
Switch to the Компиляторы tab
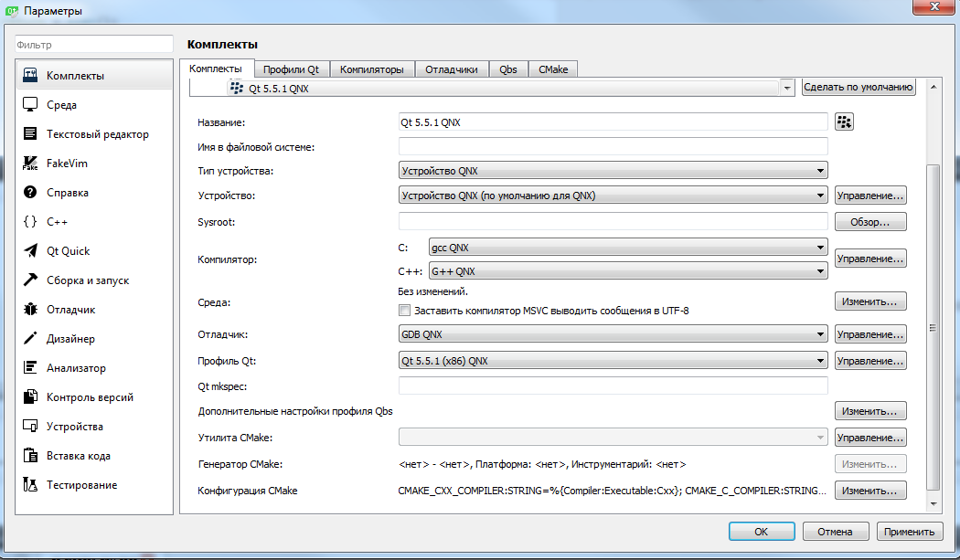[x=371, y=69]
